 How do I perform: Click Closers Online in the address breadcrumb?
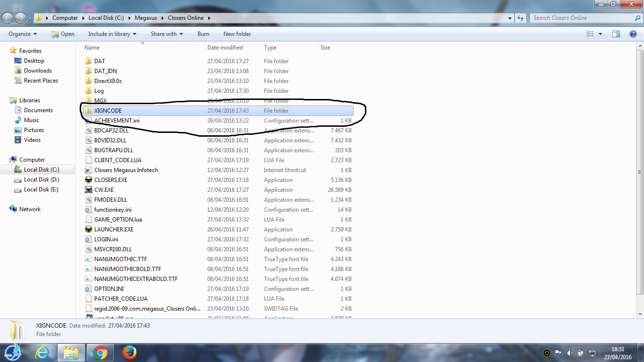pyautogui.click(x=186, y=18)
